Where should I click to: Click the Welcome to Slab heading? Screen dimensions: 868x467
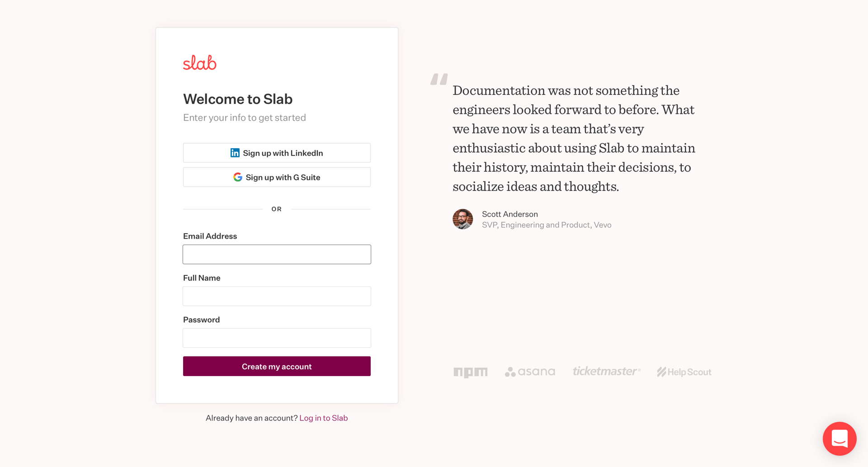tap(238, 99)
